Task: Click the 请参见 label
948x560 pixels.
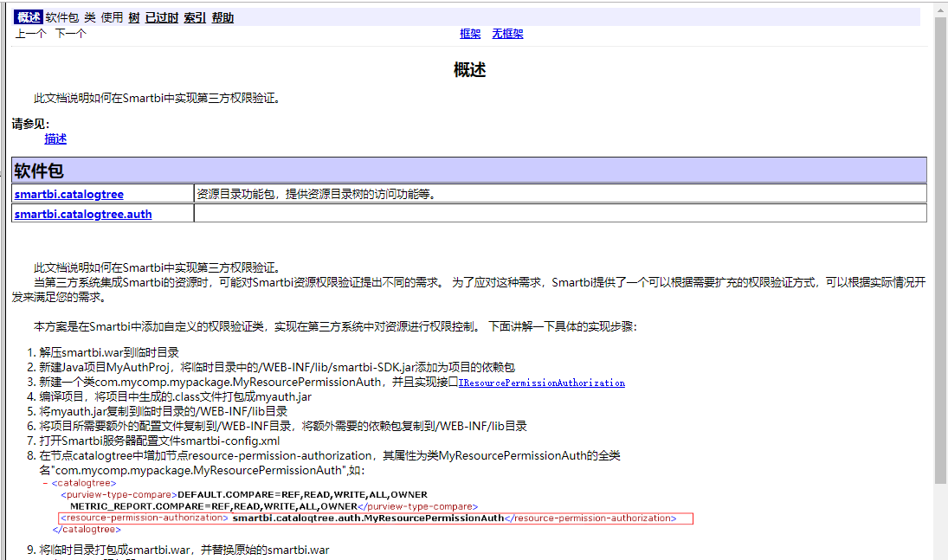Action: [31, 124]
